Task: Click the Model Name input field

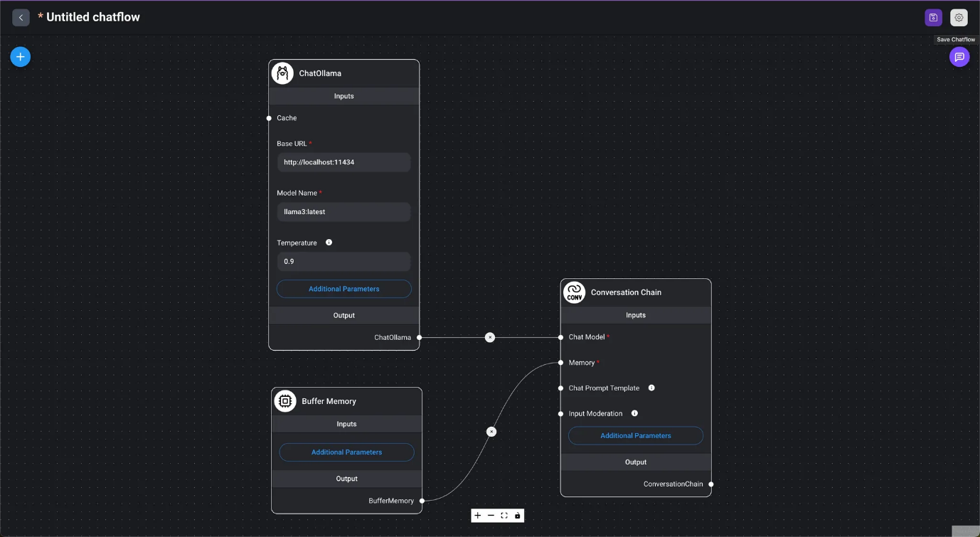Action: click(x=343, y=212)
